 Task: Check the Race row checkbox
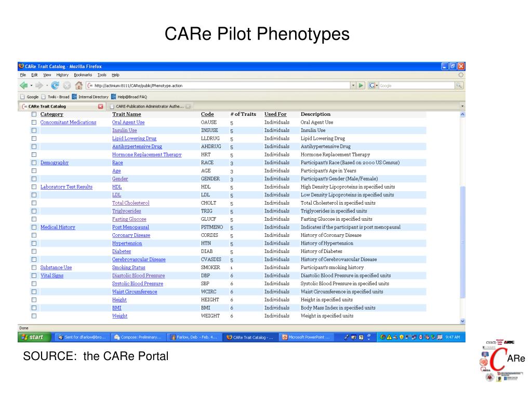(x=34, y=163)
